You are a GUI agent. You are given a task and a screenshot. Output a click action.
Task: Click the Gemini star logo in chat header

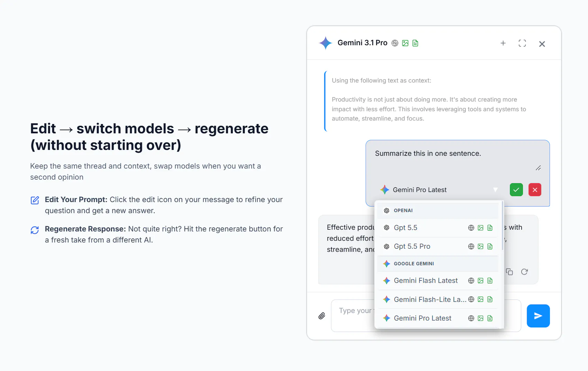[x=325, y=43]
